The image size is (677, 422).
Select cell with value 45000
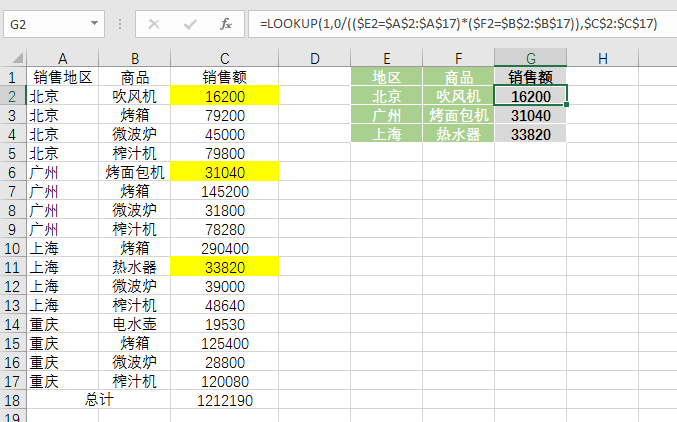(225, 134)
